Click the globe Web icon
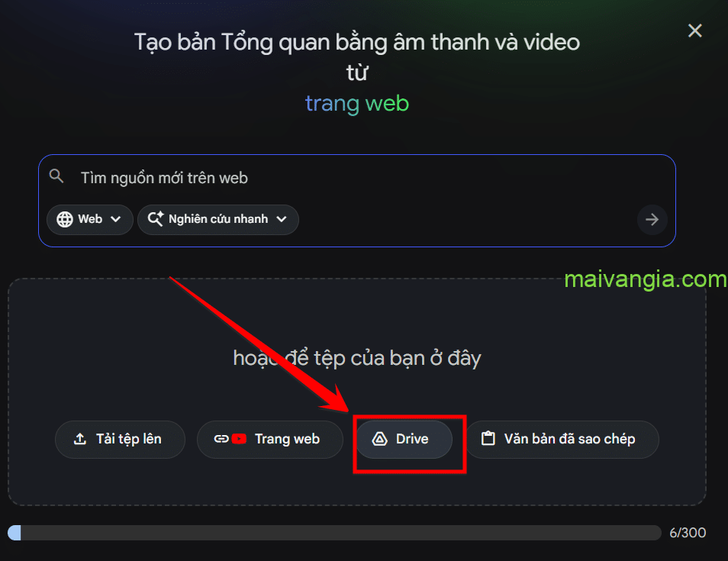 (x=65, y=219)
